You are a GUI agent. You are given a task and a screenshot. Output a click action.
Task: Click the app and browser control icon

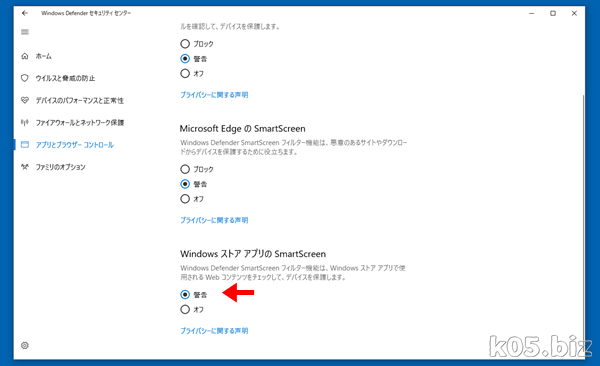[25, 145]
